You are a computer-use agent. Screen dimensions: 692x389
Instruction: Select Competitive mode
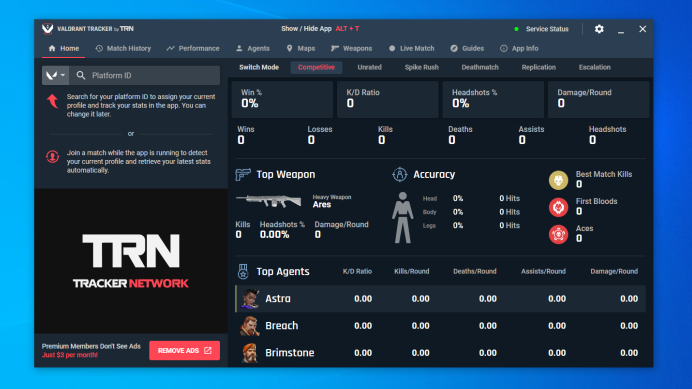point(316,68)
